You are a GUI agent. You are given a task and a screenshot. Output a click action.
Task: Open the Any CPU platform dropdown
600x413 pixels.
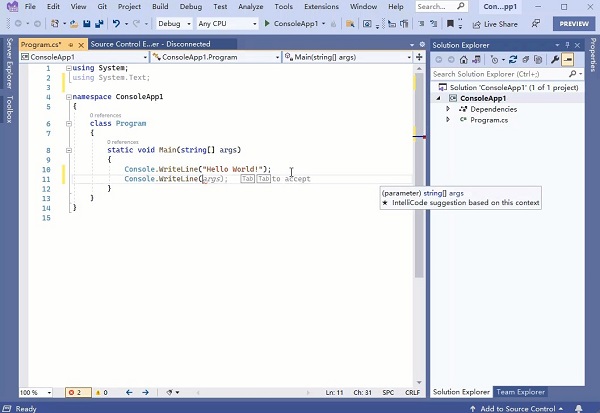(227, 22)
